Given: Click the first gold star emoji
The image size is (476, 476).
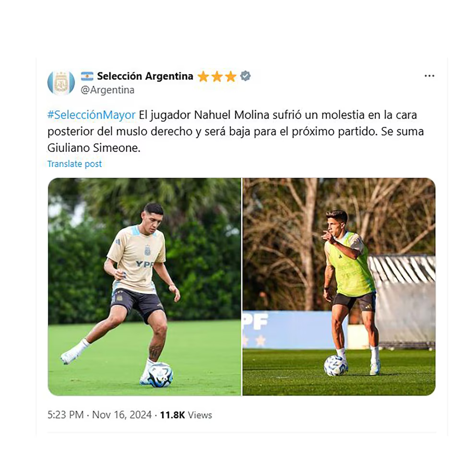Looking at the screenshot, I should tap(203, 76).
